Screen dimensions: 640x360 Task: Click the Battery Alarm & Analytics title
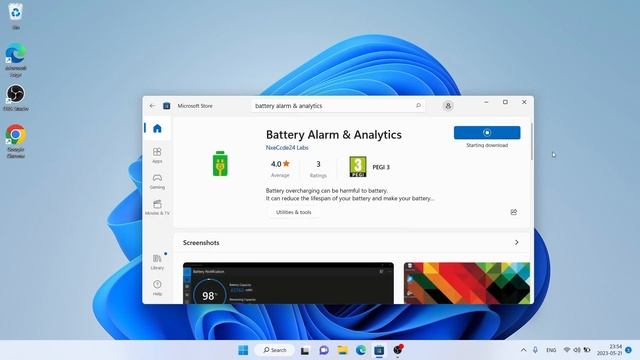(333, 135)
